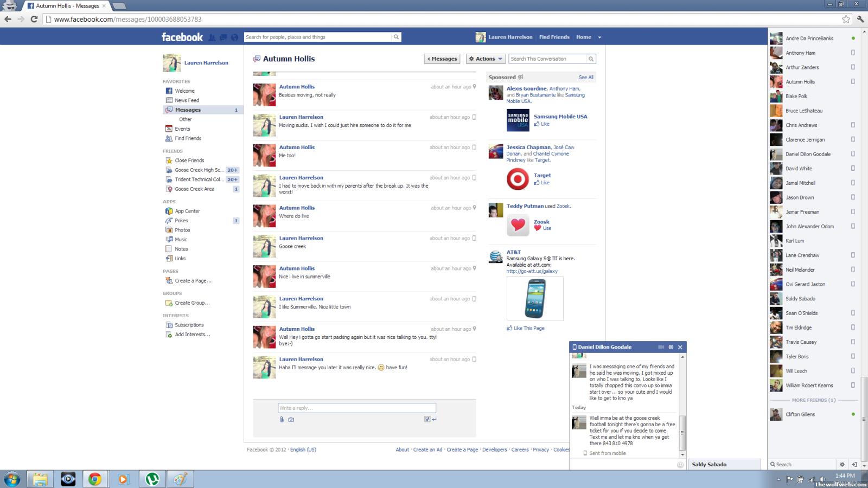The image size is (868, 488).
Task: Open Events in the left sidebar
Action: click(x=182, y=129)
